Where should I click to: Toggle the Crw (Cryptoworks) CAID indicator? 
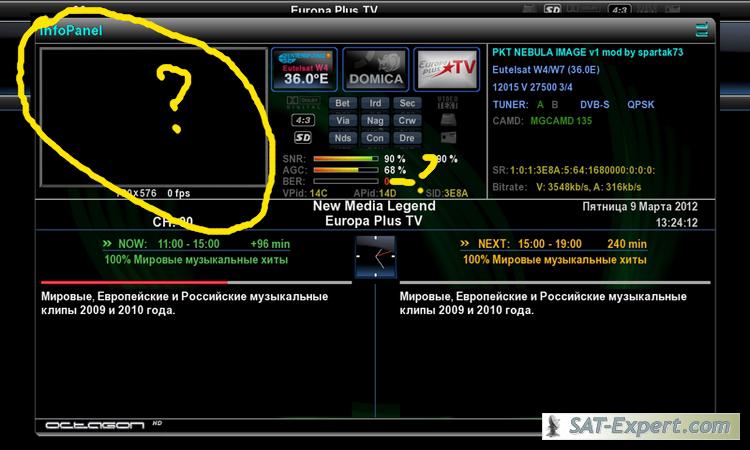[407, 121]
